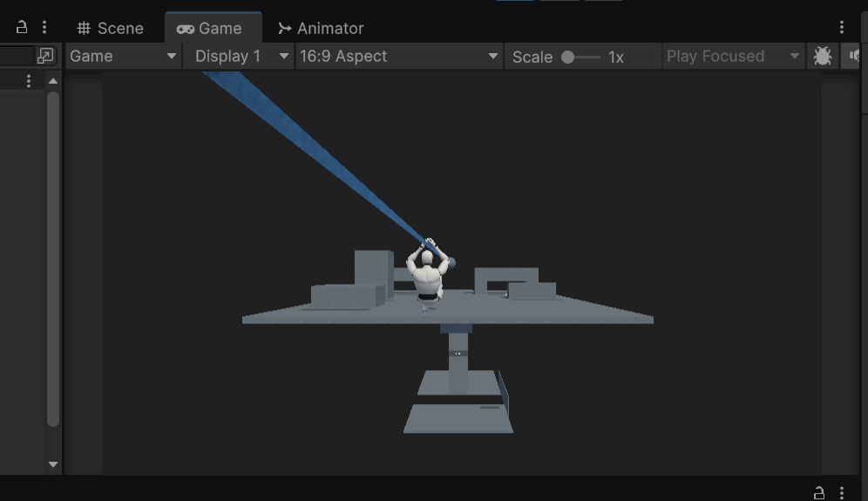Image resolution: width=868 pixels, height=501 pixels.
Task: Open the Play Focused dropdown
Action: 732,57
